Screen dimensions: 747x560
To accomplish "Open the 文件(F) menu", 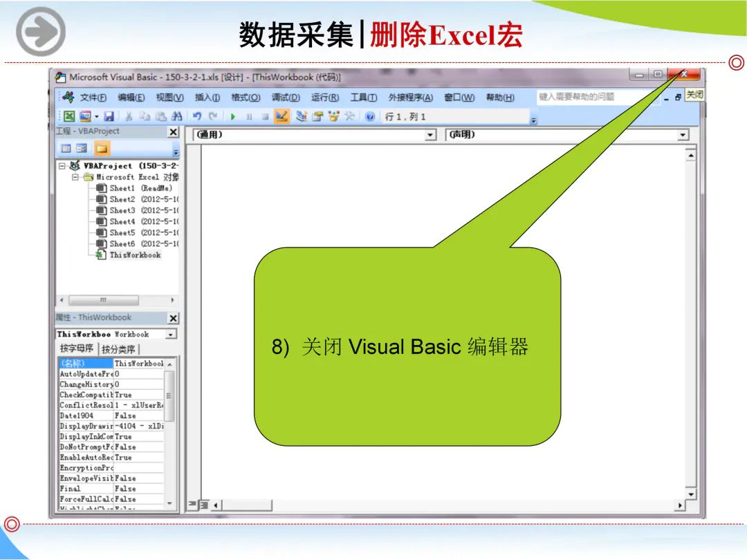I will (93, 97).
